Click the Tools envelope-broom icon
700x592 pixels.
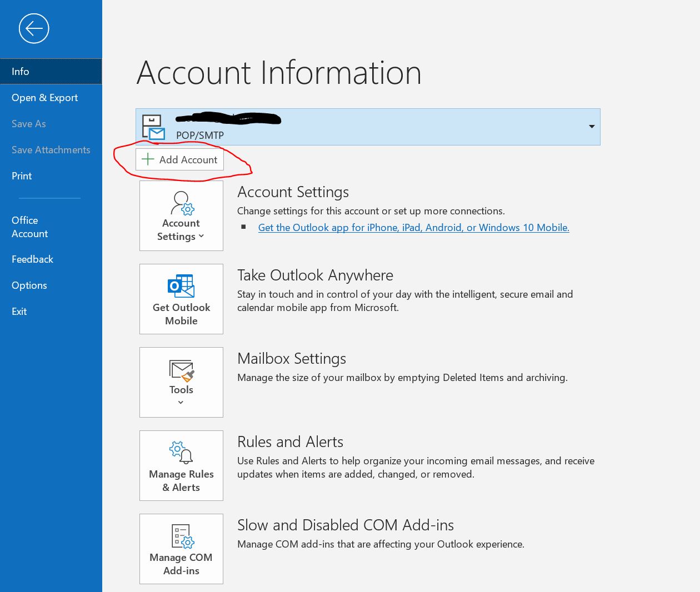181,370
